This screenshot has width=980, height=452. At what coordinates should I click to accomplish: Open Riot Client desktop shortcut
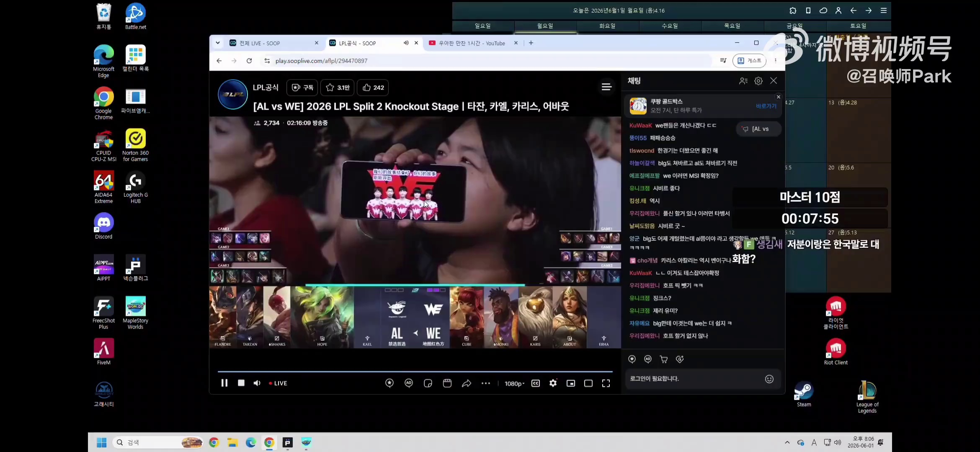click(836, 352)
